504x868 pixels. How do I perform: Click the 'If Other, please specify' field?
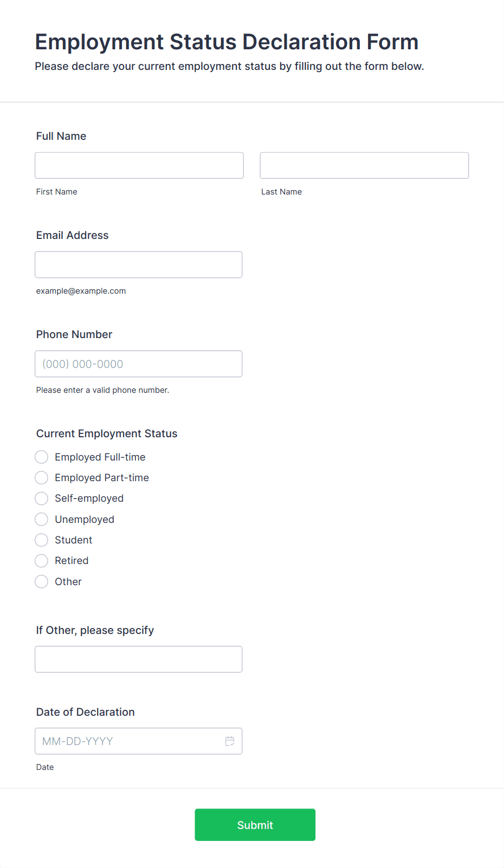[x=139, y=659]
